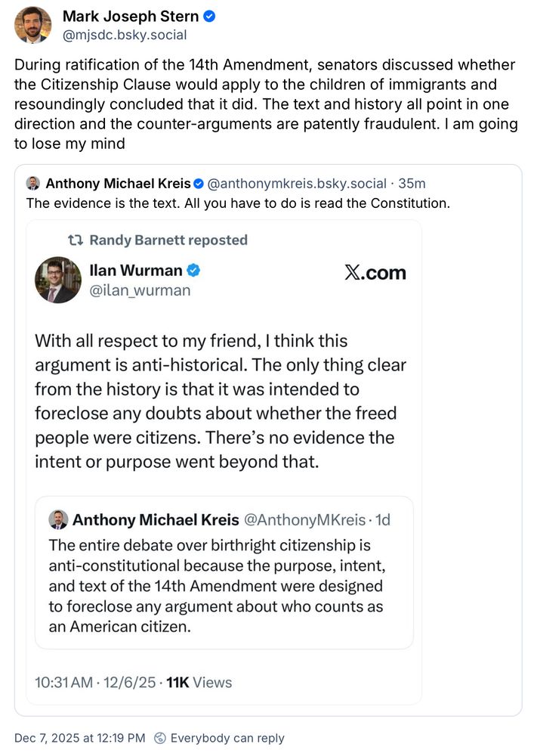Click the Everybody can reply globe icon

pyautogui.click(x=160, y=738)
